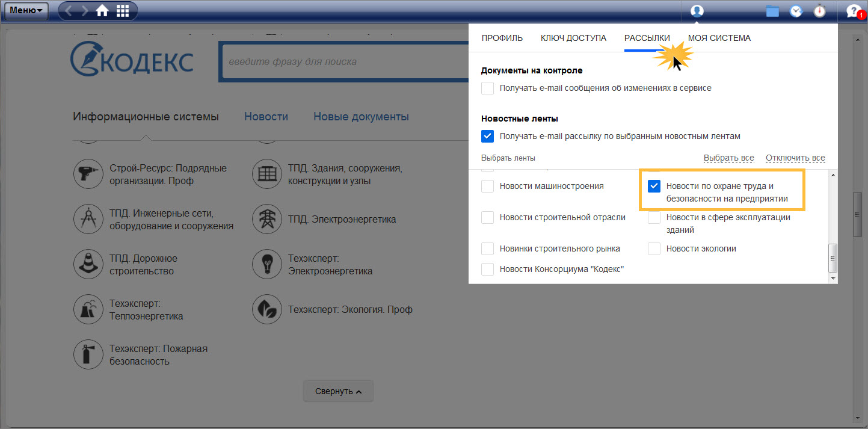Uncheck the e-mail newsletter for news feeds
Image resolution: width=868 pixels, height=429 pixels.
487,137
